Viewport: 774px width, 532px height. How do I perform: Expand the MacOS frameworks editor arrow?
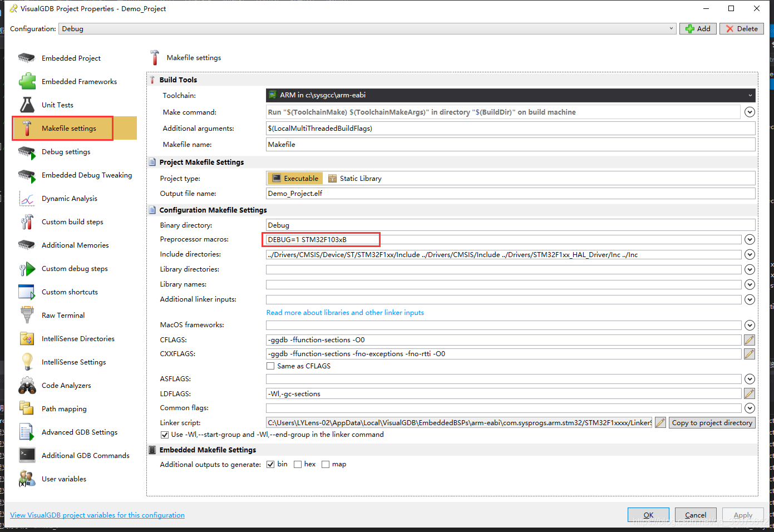point(750,326)
